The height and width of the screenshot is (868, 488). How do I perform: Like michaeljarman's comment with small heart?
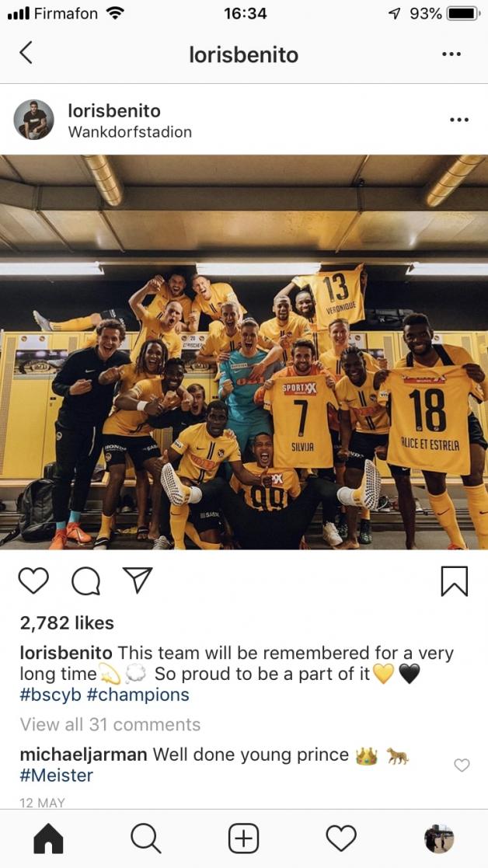pos(462,765)
